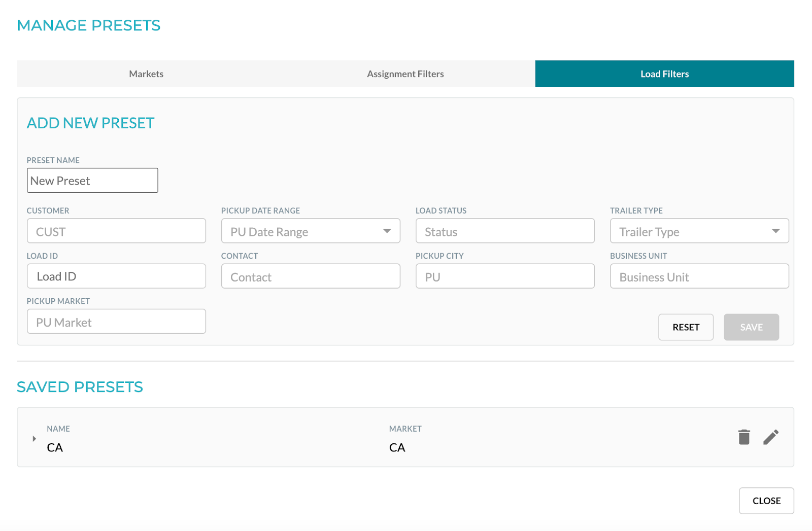Select the Load Filters tab

pyautogui.click(x=664, y=74)
